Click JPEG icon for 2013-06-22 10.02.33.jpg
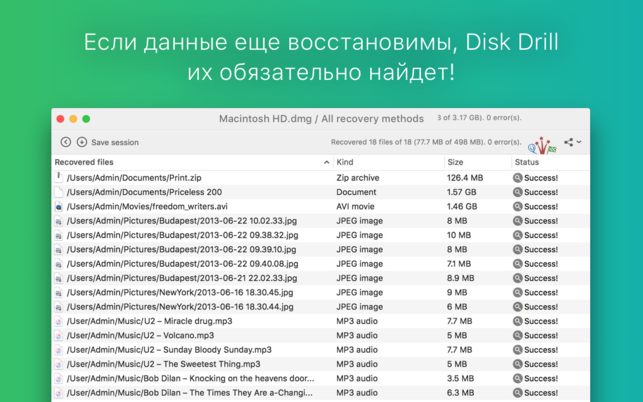The image size is (643, 402). click(59, 221)
